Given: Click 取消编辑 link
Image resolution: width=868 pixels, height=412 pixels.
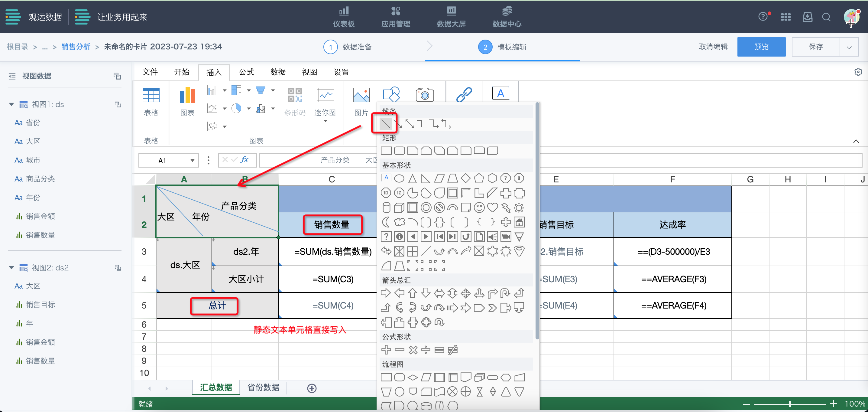Looking at the screenshot, I should [x=713, y=47].
